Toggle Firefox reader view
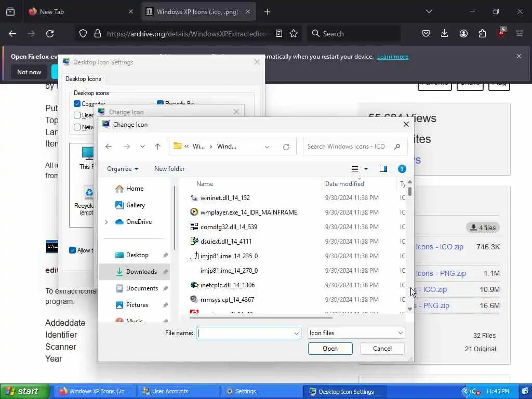 (279, 34)
